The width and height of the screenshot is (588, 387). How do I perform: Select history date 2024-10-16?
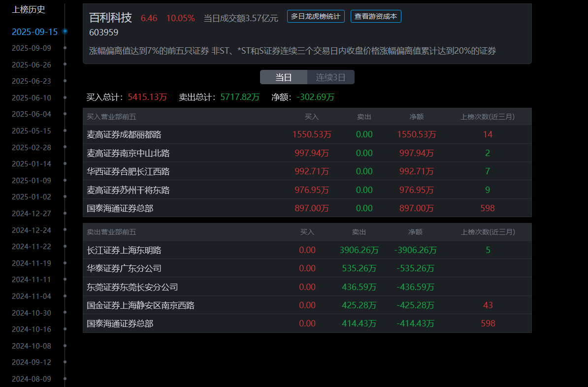32,329
